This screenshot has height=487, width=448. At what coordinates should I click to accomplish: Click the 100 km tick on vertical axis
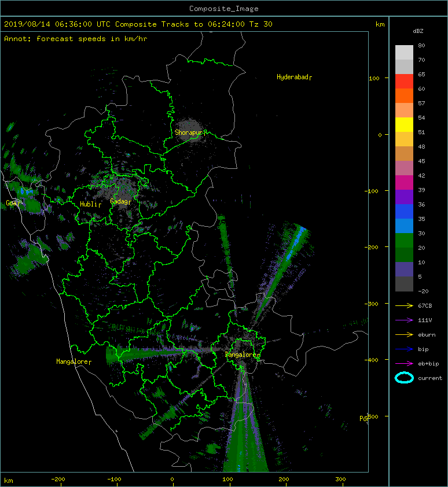[x=374, y=78]
